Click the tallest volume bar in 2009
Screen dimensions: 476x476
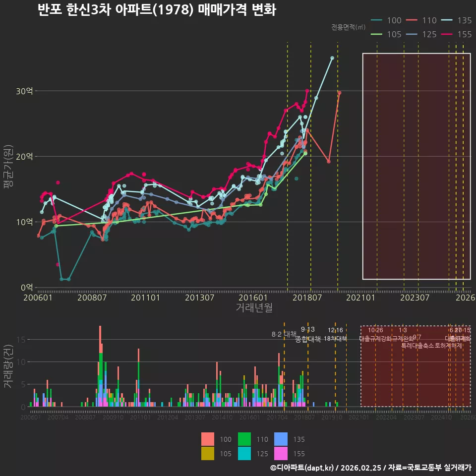tap(100, 366)
